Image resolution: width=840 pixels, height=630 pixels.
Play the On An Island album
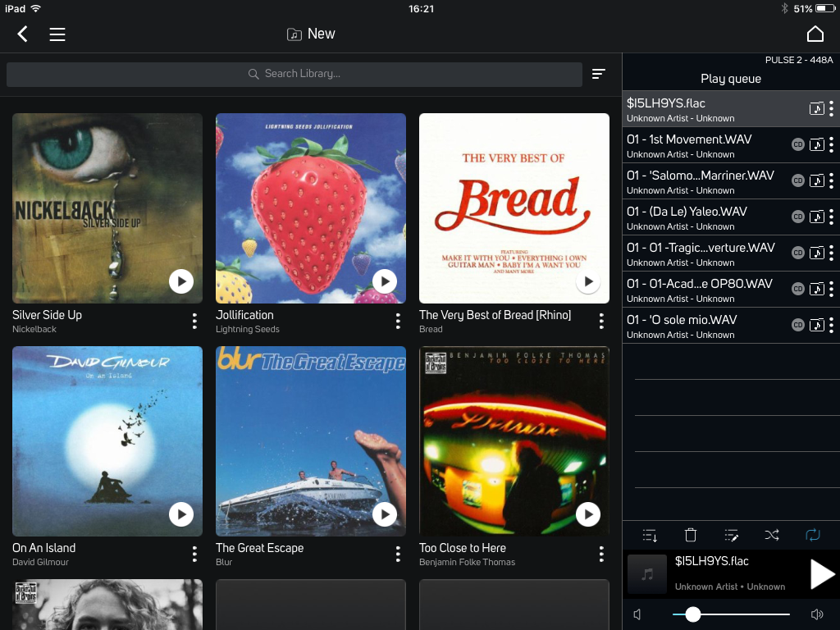point(181,514)
